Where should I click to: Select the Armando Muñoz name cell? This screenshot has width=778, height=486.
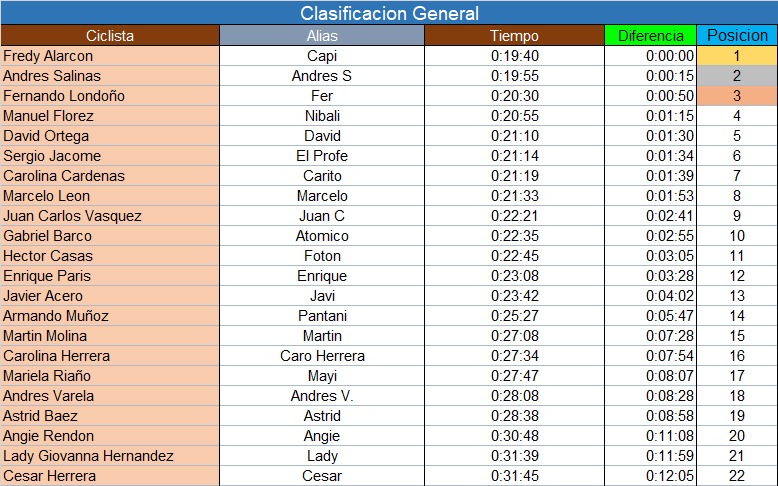110,316
